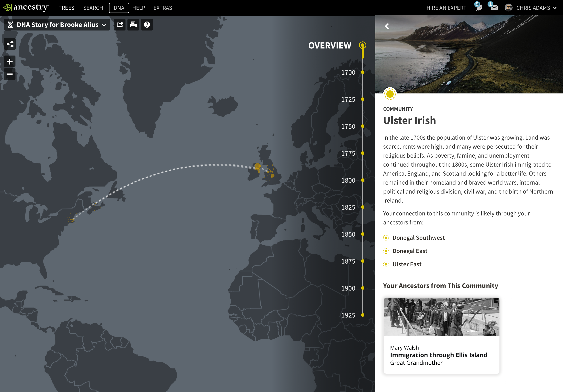The width and height of the screenshot is (563, 392).
Task: Zoom out the map with minus button
Action: click(x=10, y=74)
